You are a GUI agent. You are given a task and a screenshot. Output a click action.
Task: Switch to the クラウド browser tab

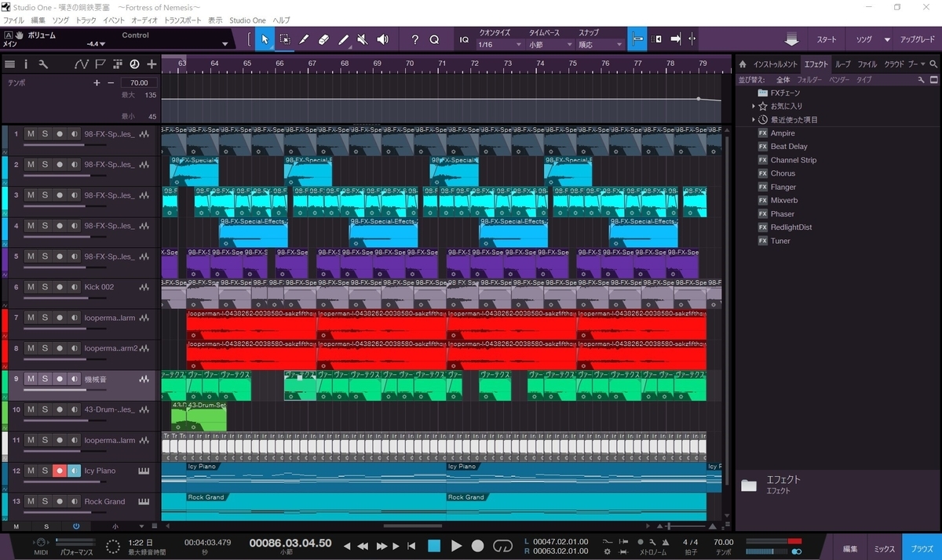tap(893, 64)
